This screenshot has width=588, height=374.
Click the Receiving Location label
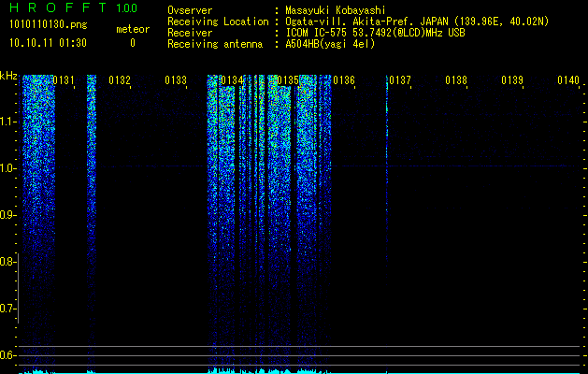[218, 22]
